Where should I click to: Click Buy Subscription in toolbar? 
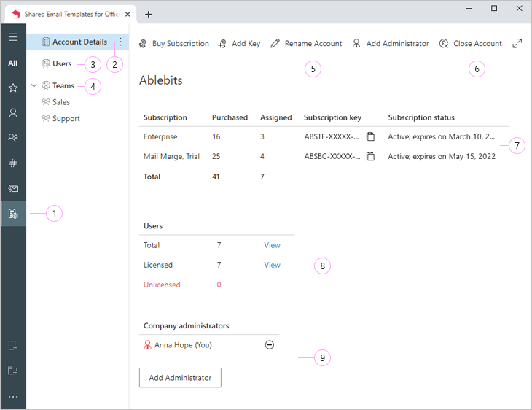174,44
